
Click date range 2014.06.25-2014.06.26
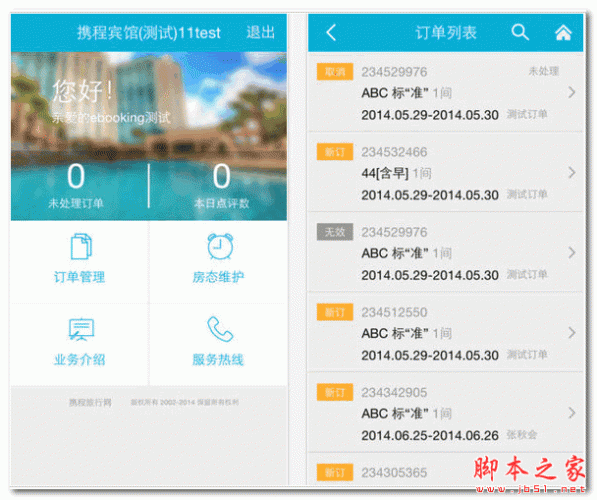pyautogui.click(x=430, y=435)
